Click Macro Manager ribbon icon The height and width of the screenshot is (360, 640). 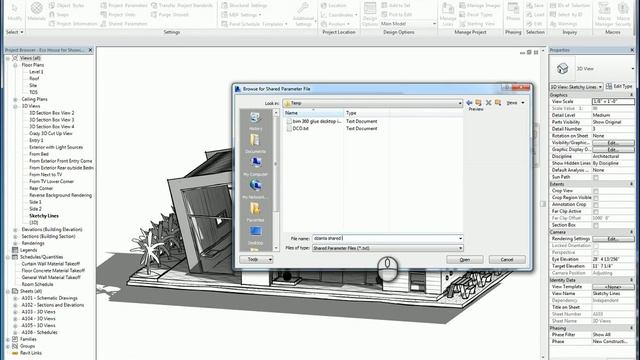[x=604, y=14]
